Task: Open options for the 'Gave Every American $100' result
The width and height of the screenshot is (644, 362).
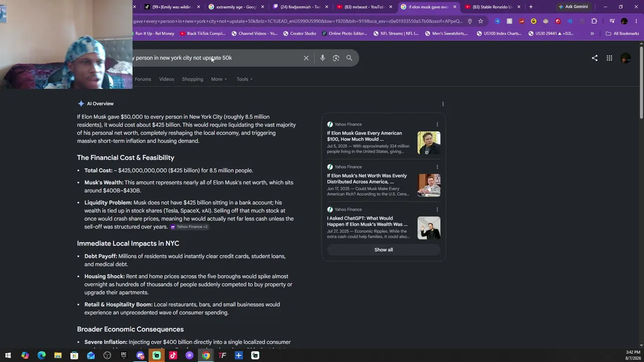Action: [437, 125]
